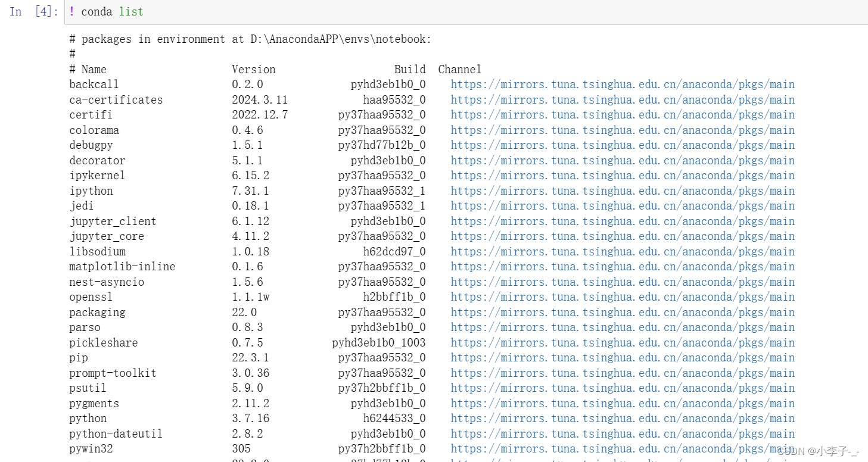The image size is (868, 462).
Task: Open the channel link in the ca-certificates row
Action: pos(623,100)
